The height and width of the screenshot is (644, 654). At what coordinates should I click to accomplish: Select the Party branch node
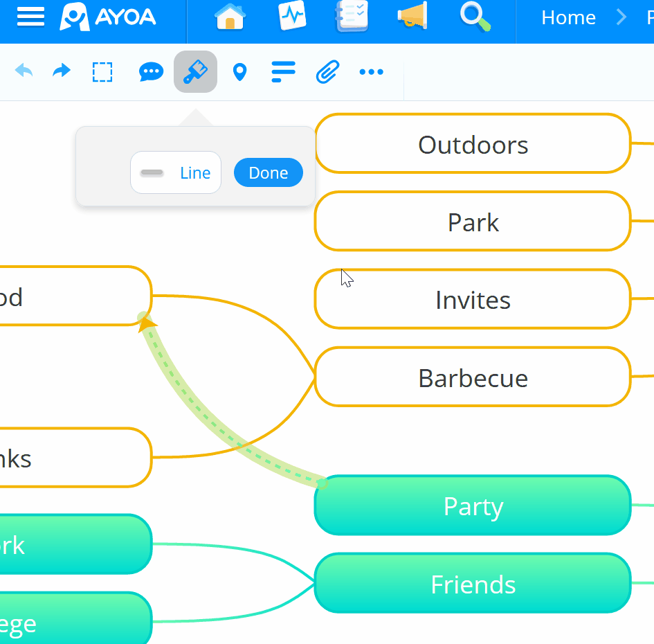pyautogui.click(x=473, y=506)
